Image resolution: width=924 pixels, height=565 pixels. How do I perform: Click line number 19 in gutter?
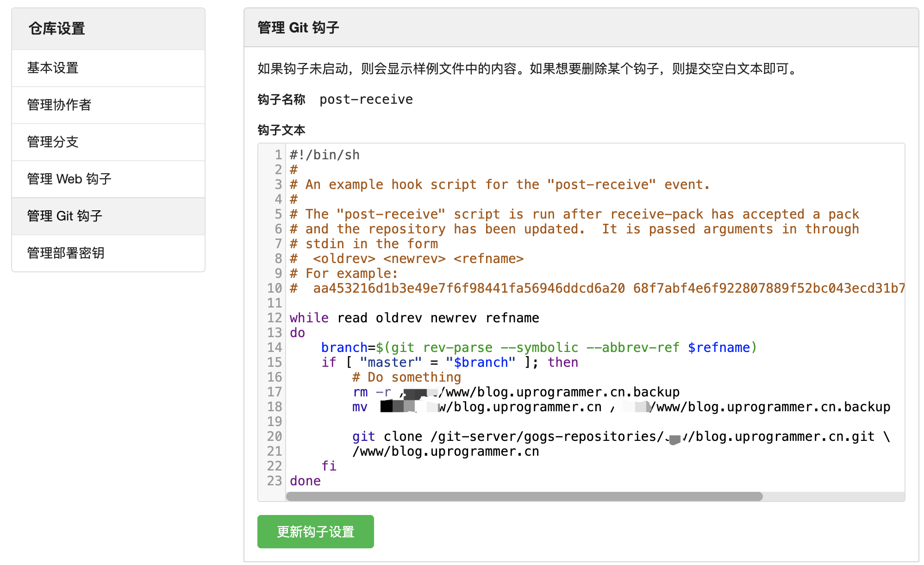275,422
